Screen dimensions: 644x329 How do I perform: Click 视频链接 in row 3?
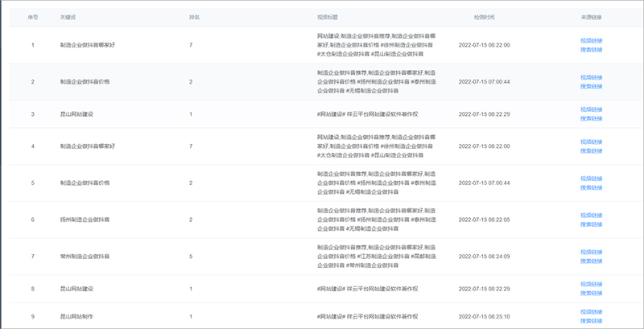(x=591, y=109)
